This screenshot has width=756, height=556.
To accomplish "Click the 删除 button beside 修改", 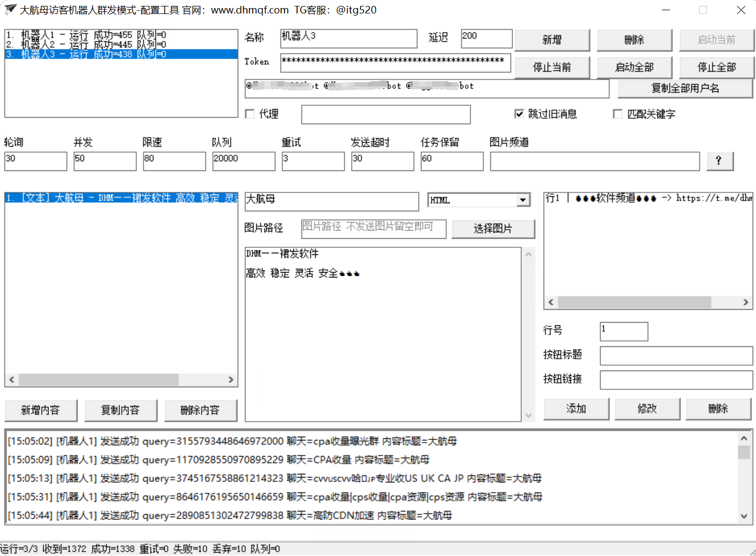I will [718, 409].
